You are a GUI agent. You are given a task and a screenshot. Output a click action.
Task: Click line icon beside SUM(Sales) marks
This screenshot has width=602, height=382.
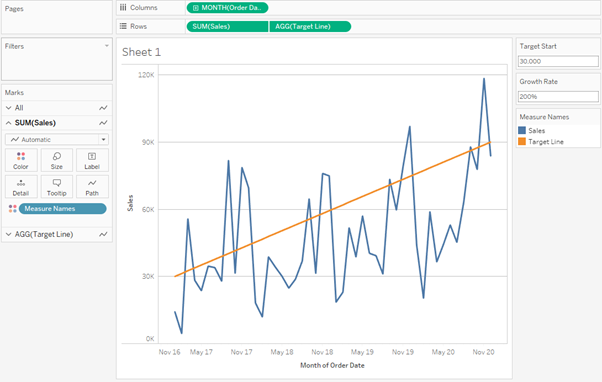point(103,123)
